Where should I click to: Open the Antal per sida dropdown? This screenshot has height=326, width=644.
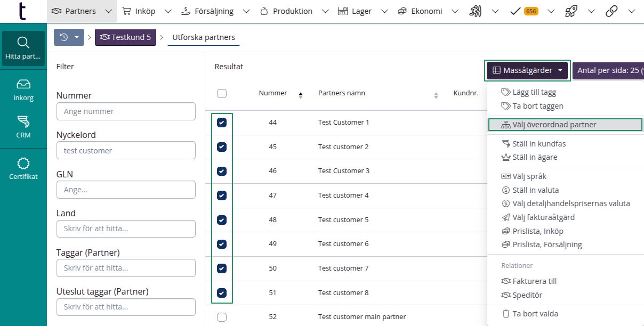click(x=609, y=70)
